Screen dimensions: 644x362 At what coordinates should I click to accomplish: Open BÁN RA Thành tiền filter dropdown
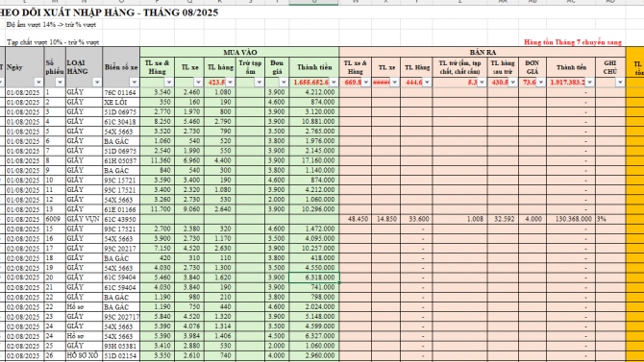click(590, 82)
